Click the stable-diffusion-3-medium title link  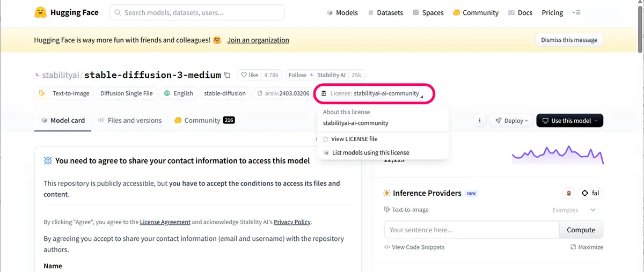(x=152, y=75)
